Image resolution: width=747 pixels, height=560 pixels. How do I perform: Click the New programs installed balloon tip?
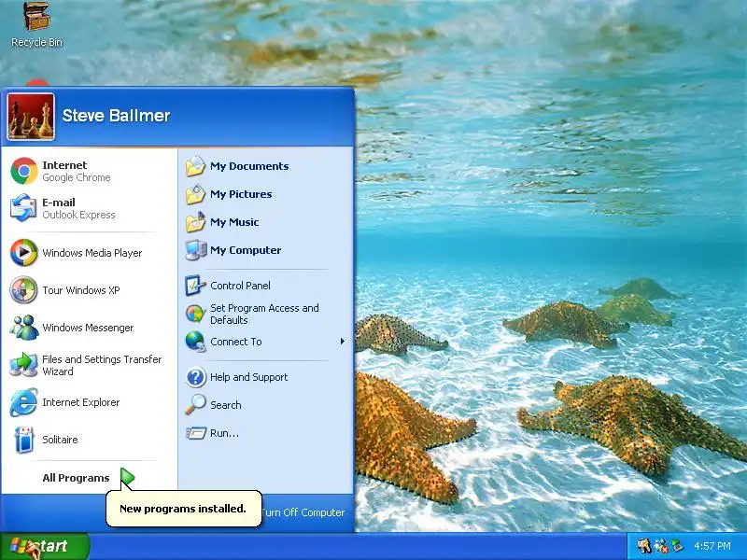click(183, 509)
